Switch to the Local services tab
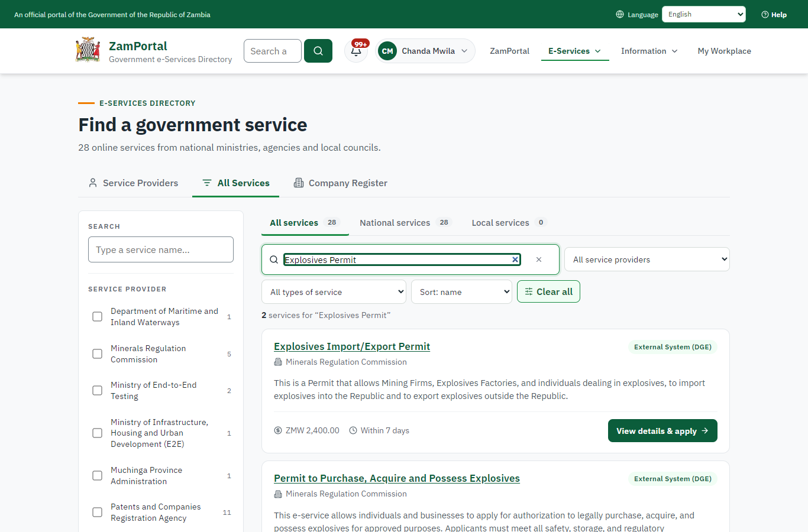808x532 pixels. point(509,223)
